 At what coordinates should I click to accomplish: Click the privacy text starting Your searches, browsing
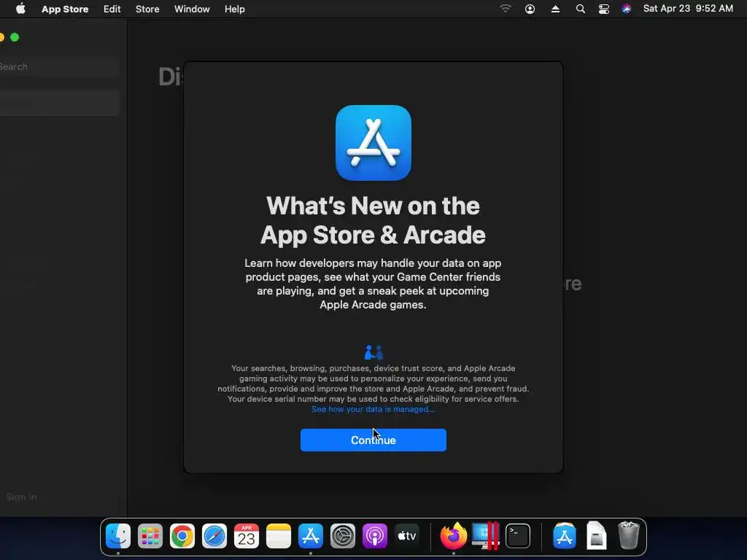pyautogui.click(x=373, y=384)
